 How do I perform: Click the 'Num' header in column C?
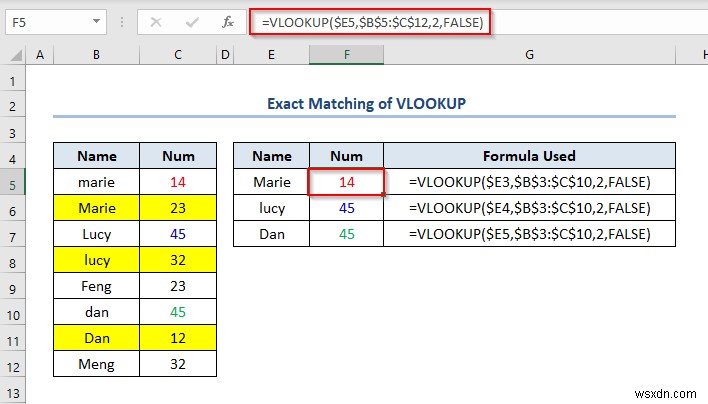pyautogui.click(x=178, y=156)
